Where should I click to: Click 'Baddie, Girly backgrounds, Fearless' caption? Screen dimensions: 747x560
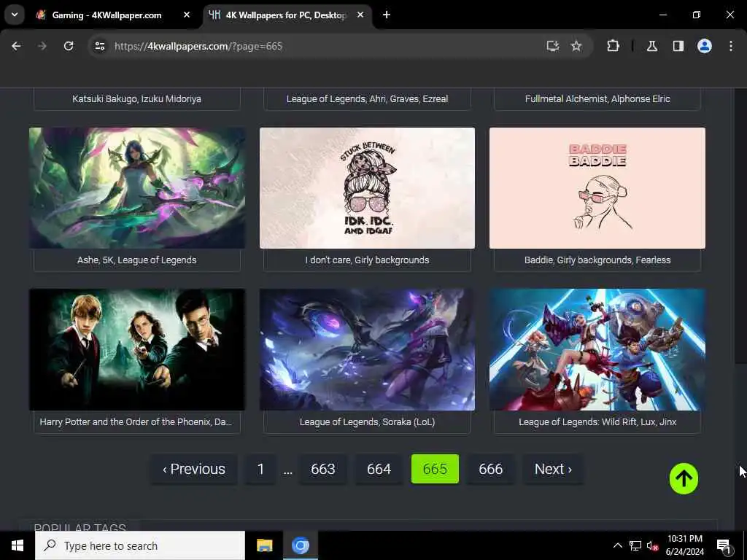tap(597, 260)
